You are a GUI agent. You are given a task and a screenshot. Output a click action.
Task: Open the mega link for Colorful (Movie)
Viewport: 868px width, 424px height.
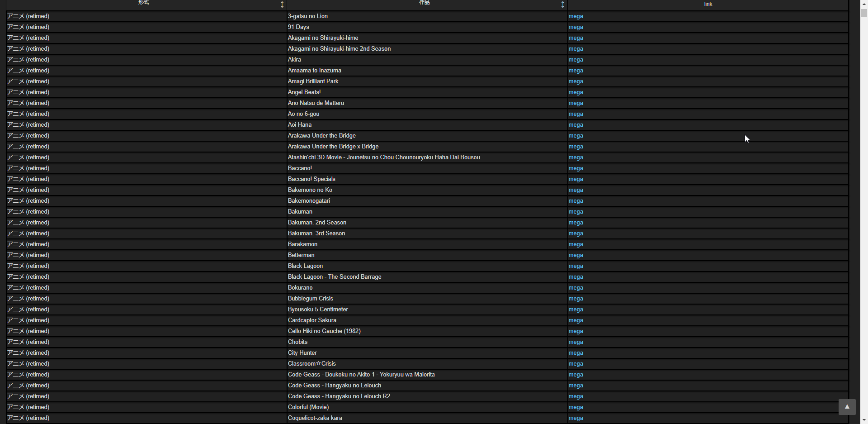tap(576, 407)
